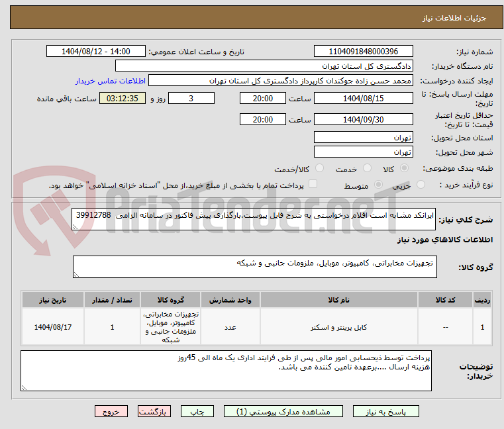Click the resize handle of شرح کلی نیاز box

[76, 227]
